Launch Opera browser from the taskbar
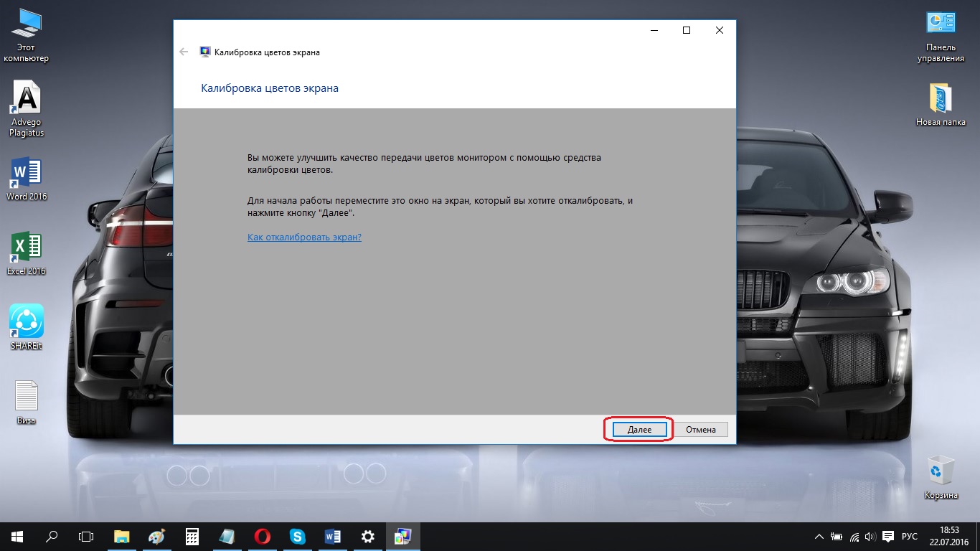The height and width of the screenshot is (551, 980). (x=263, y=536)
